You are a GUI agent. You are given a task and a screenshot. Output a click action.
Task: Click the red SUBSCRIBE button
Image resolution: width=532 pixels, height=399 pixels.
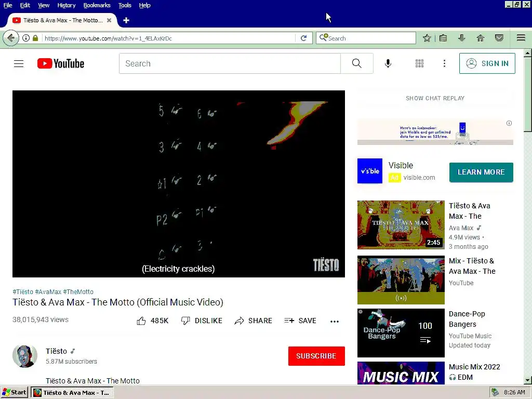tap(316, 356)
